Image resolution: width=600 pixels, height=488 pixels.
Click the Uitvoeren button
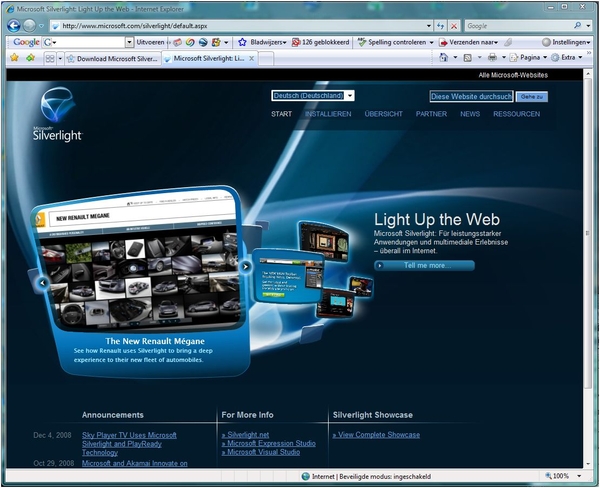tap(150, 42)
